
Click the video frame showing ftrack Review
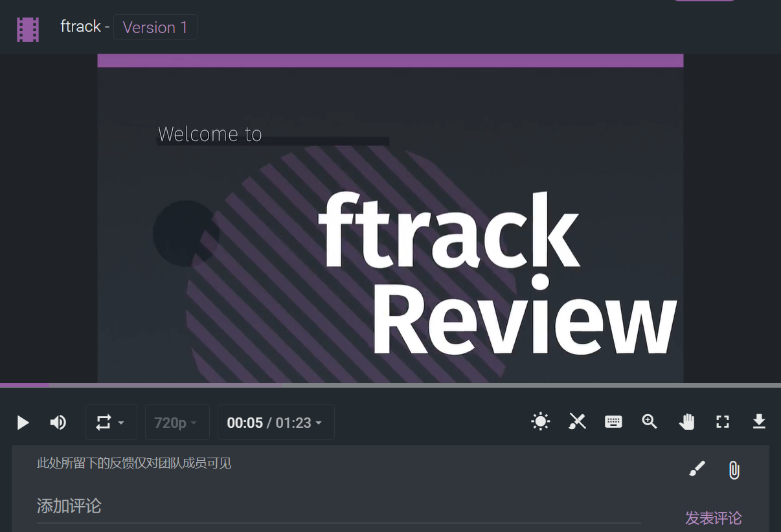pyautogui.click(x=390, y=220)
